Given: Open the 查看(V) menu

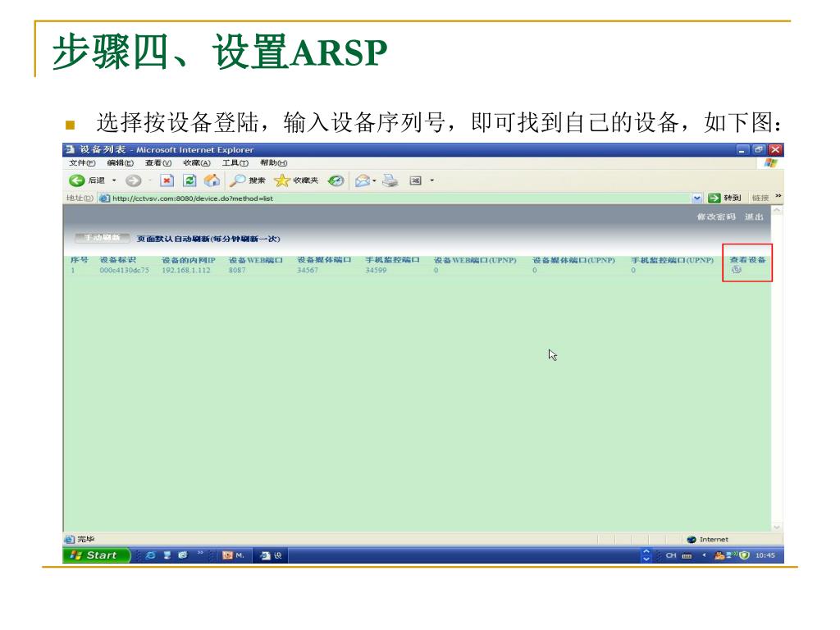Looking at the screenshot, I should (158, 163).
